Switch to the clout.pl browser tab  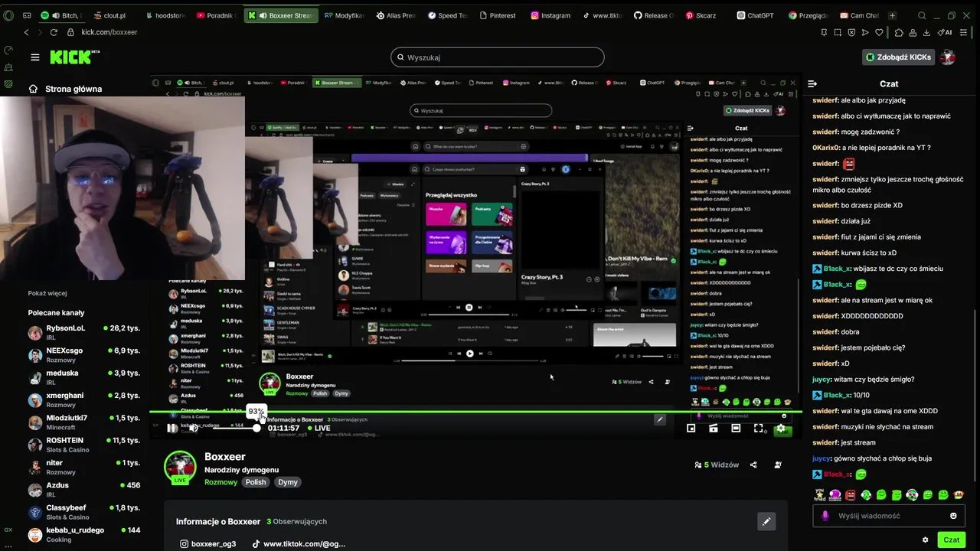109,15
